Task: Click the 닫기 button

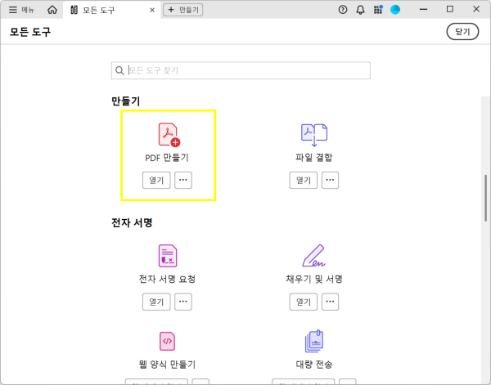Action: [463, 32]
